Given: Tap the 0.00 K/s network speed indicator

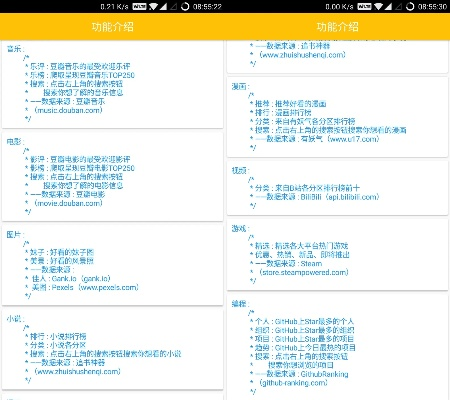Looking at the screenshot, I should 339,7.
